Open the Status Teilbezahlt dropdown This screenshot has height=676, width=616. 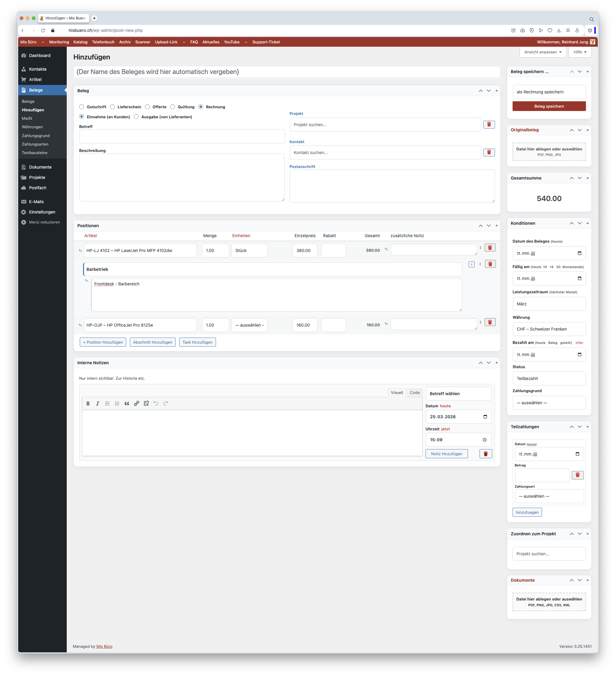click(549, 378)
